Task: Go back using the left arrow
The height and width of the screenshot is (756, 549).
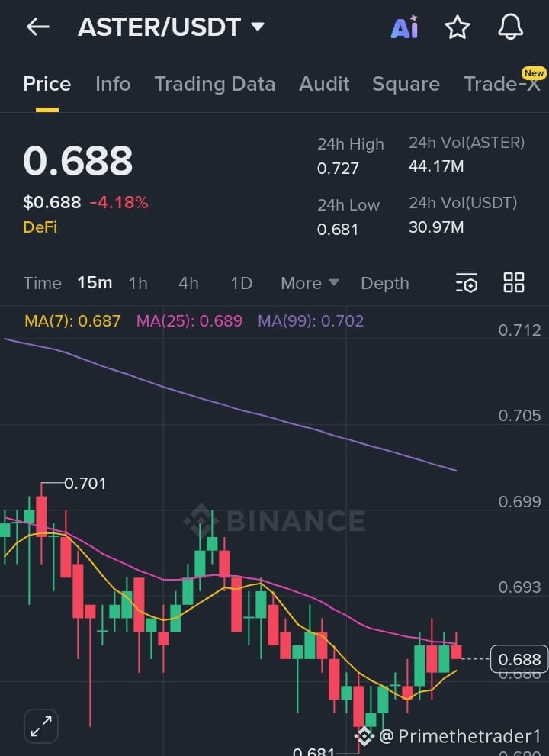Action: tap(38, 27)
